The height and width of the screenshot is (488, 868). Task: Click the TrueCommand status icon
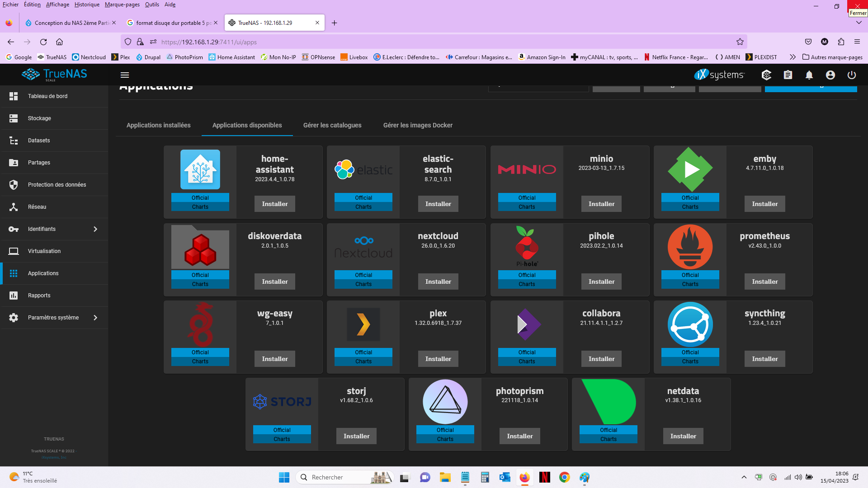click(x=766, y=75)
